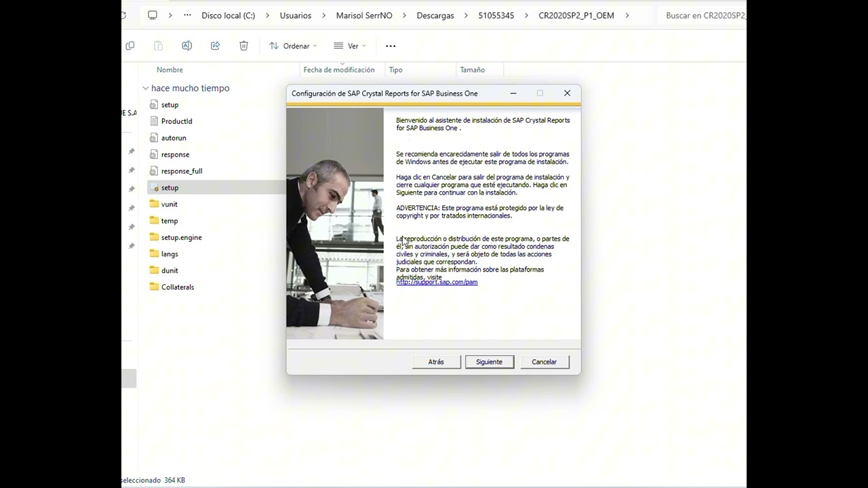This screenshot has width=868, height=488.
Task: Sort by the Nombre column header
Action: click(170, 70)
